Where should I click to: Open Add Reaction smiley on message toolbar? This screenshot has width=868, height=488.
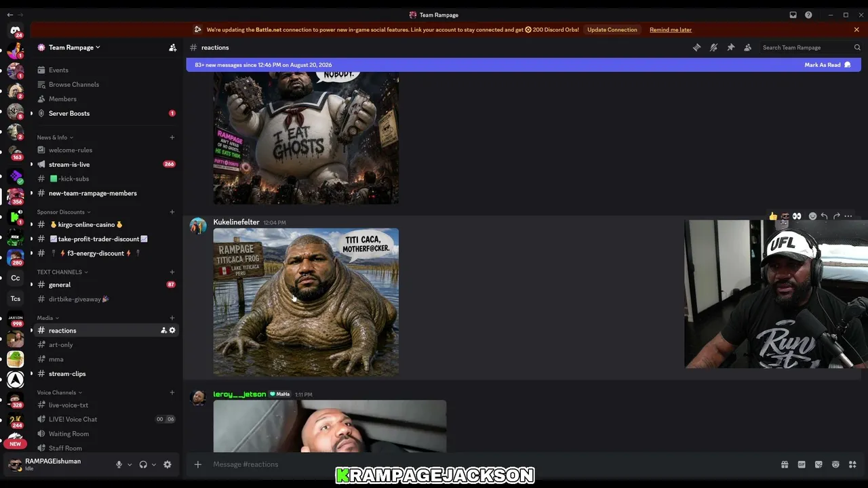(812, 216)
